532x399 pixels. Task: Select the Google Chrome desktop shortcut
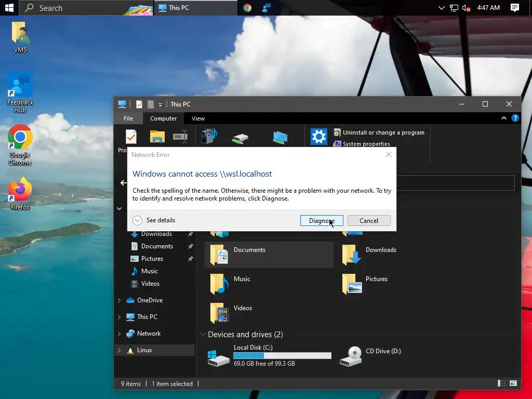(x=20, y=145)
